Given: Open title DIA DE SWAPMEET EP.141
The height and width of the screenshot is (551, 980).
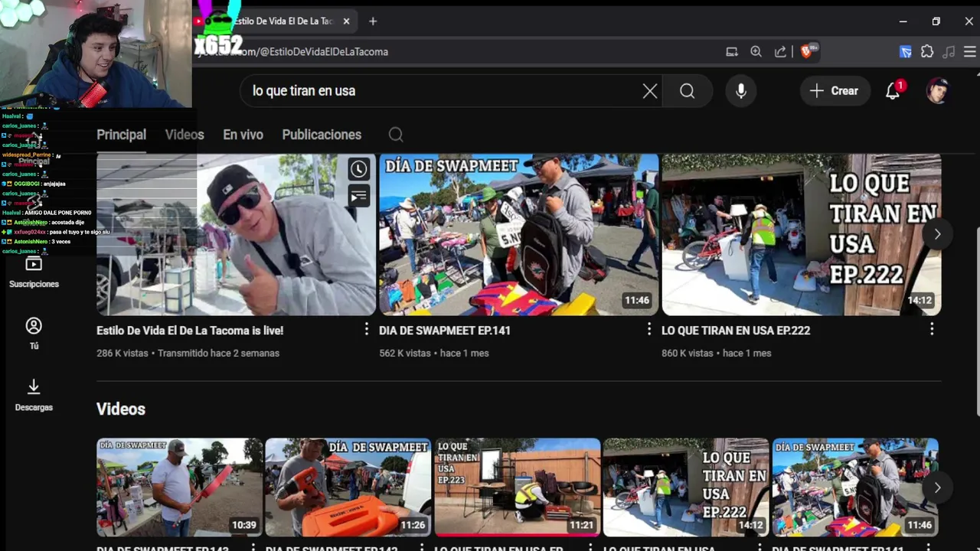Looking at the screenshot, I should tap(445, 331).
